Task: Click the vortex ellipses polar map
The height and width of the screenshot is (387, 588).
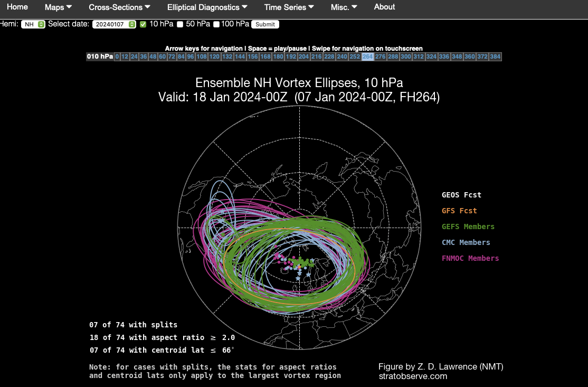Action: 299,228
